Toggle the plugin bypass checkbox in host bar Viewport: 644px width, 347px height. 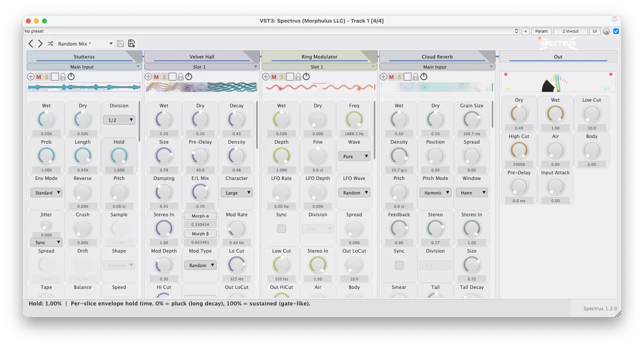pyautogui.click(x=616, y=31)
